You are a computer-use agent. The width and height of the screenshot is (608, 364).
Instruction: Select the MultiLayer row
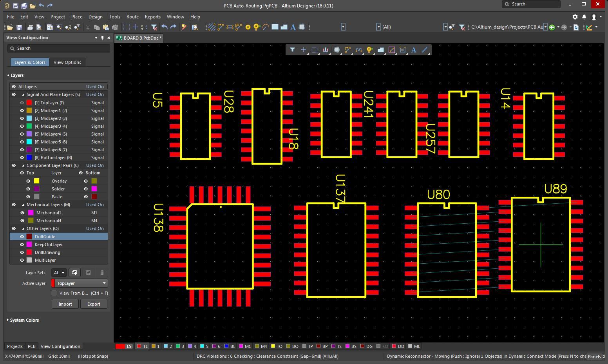coord(59,260)
